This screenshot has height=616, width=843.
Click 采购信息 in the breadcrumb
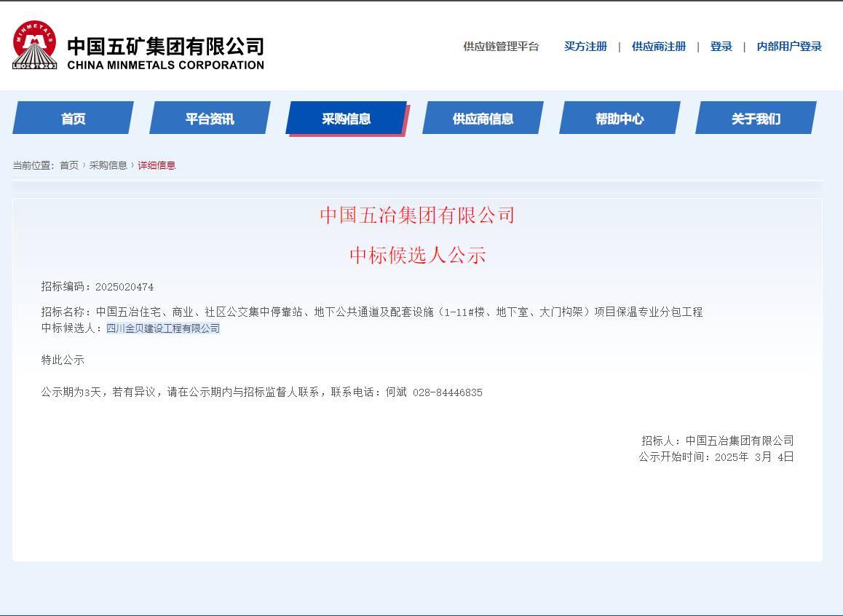108,165
